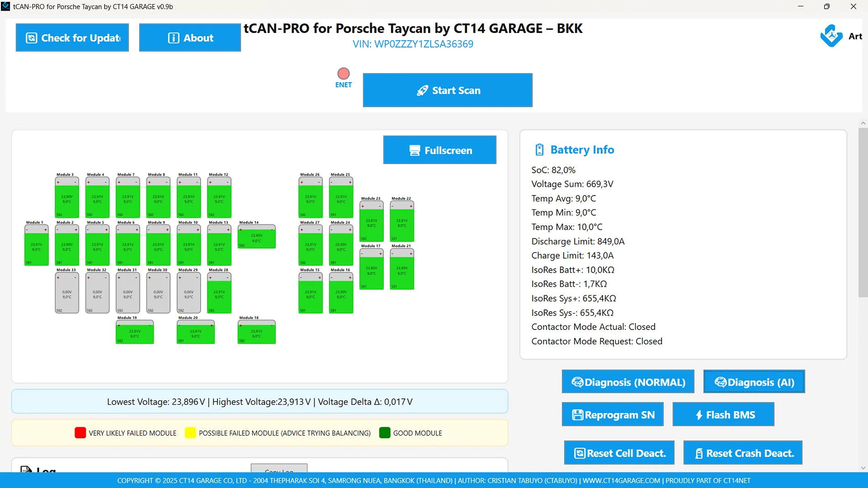Screen dimensions: 868x488
Task: Select the grey Module 32 battery cell
Action: [97, 293]
